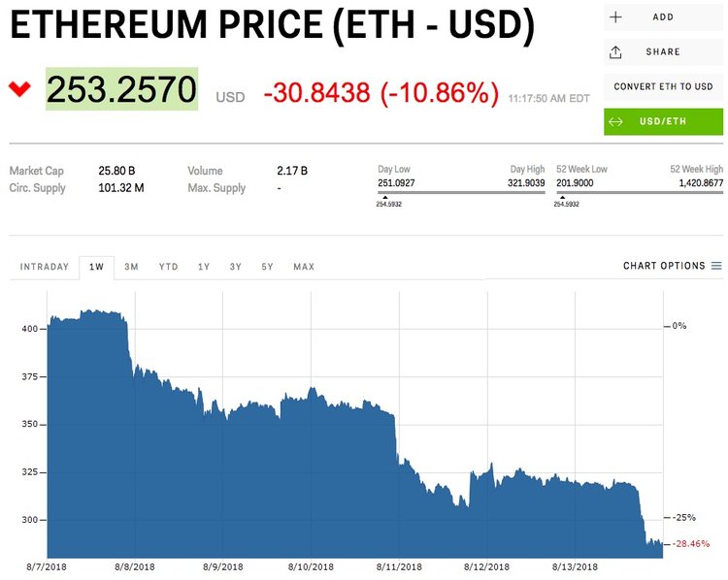Click the Day Low–High range bar
Image resolution: width=728 pixels, height=580 pixels.
click(461, 192)
